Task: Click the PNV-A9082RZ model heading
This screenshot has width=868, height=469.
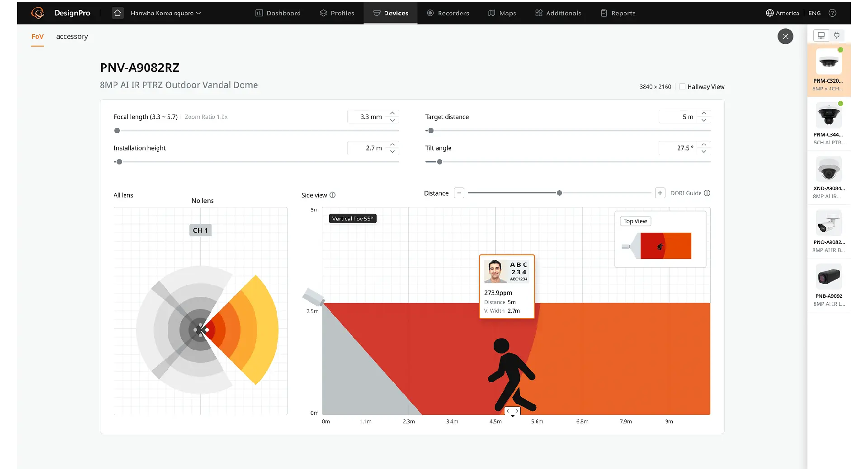Action: pyautogui.click(x=140, y=68)
